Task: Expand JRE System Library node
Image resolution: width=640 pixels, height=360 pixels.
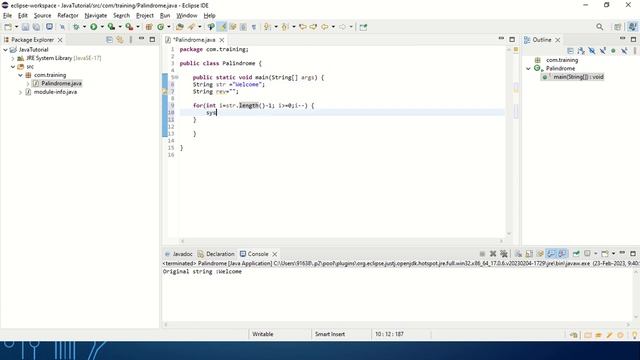Action: click(x=13, y=58)
